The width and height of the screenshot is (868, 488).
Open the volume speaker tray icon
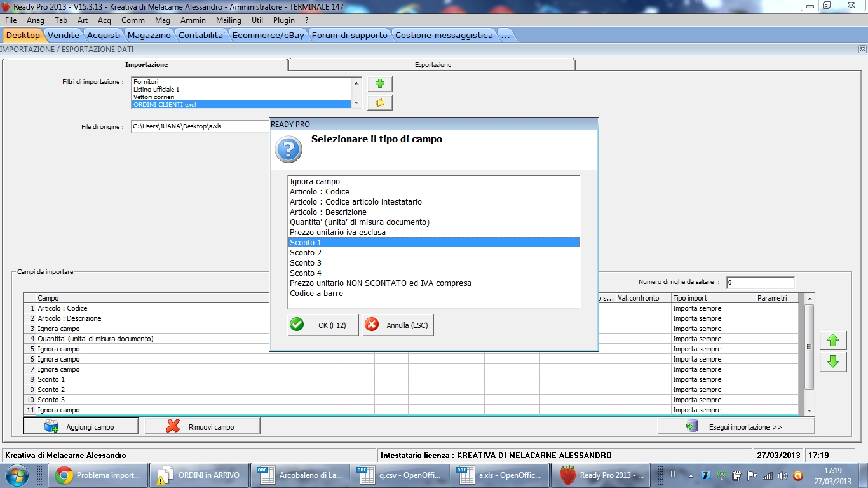point(782,475)
